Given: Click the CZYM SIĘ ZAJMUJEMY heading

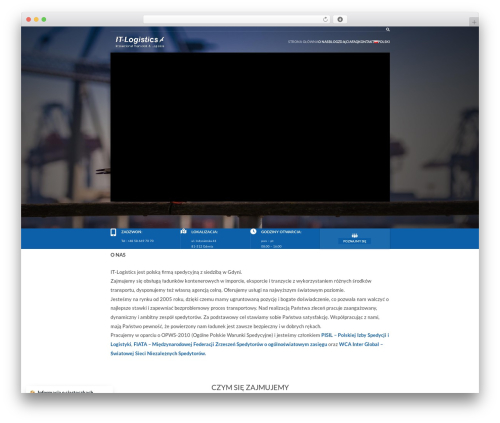Looking at the screenshot, I should (x=250, y=387).
